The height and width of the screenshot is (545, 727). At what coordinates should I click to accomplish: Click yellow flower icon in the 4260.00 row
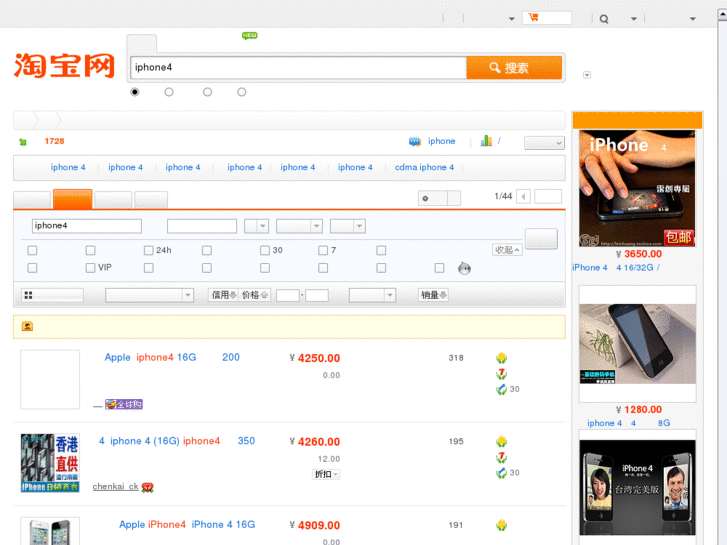pos(501,442)
